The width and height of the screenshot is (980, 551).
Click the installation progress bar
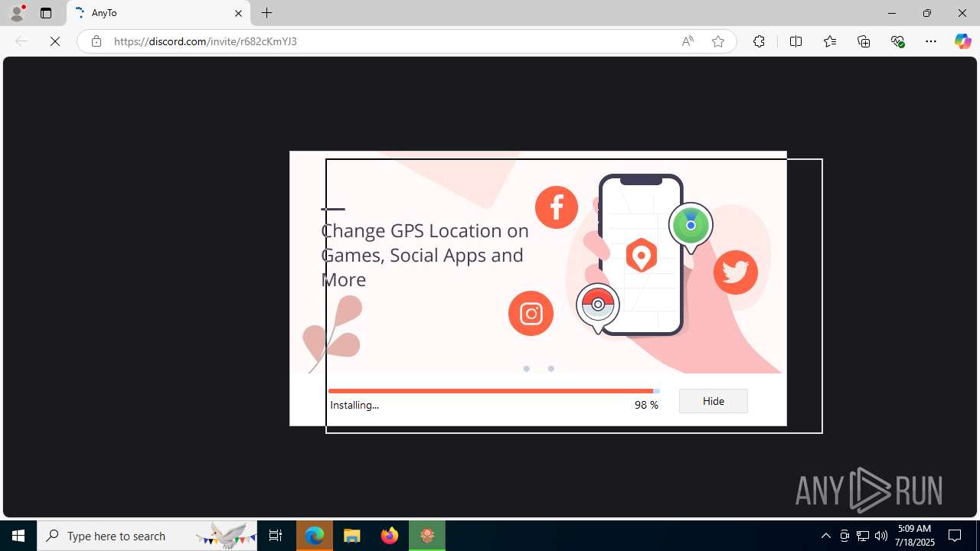[494, 391]
